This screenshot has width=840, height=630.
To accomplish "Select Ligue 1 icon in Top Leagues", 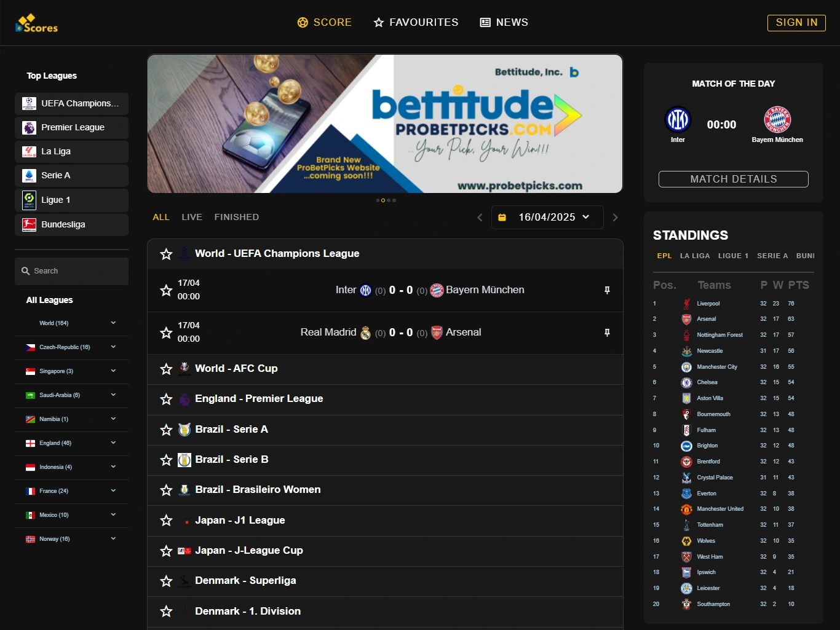I will point(29,200).
